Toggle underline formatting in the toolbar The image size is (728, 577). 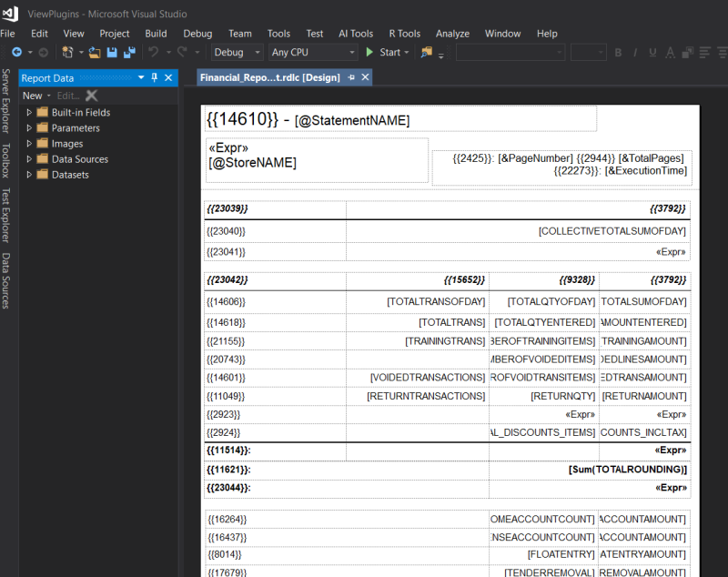[x=652, y=53]
